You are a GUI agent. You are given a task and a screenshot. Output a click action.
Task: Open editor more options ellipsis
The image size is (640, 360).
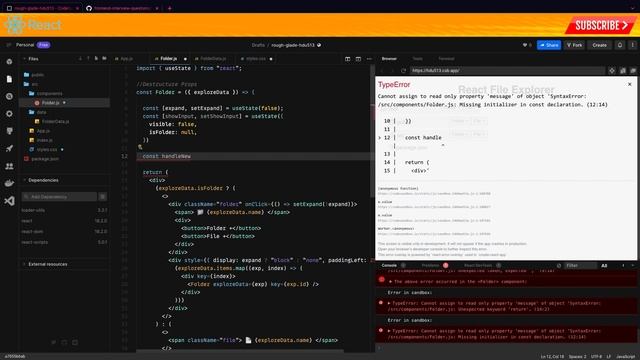(x=369, y=59)
